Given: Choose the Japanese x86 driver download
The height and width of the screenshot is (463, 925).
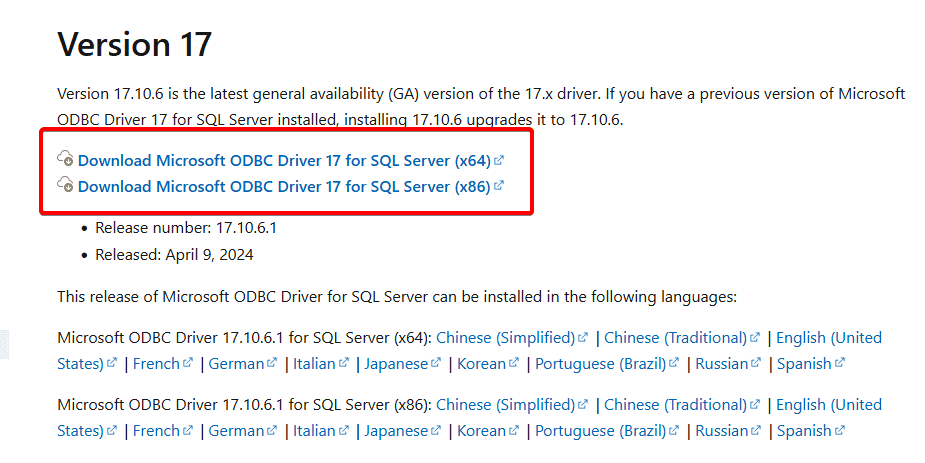Looking at the screenshot, I should (396, 431).
